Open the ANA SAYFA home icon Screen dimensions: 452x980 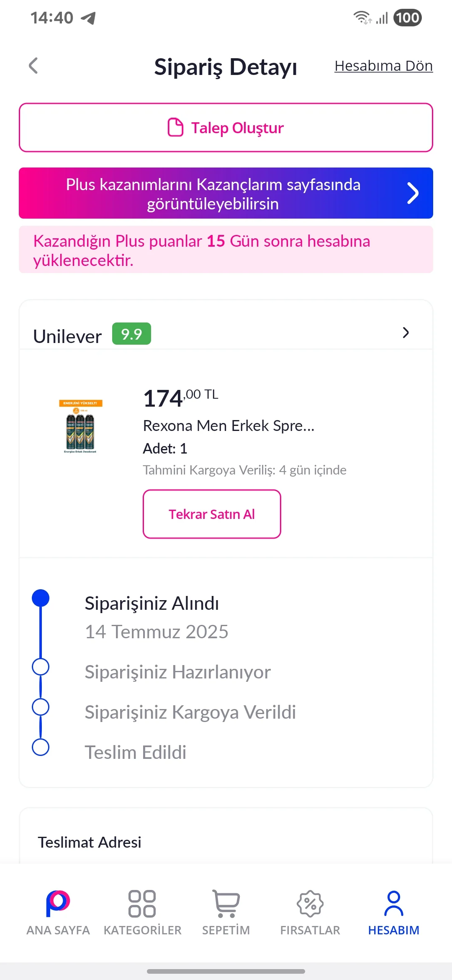pos(58,903)
